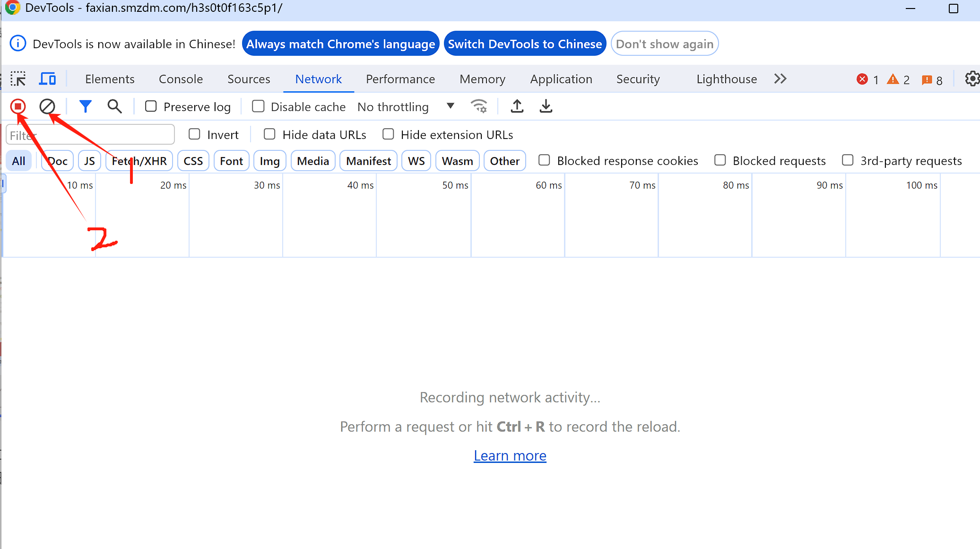Expand more DevTools tabs chevron
980x549 pixels.
pos(781,78)
